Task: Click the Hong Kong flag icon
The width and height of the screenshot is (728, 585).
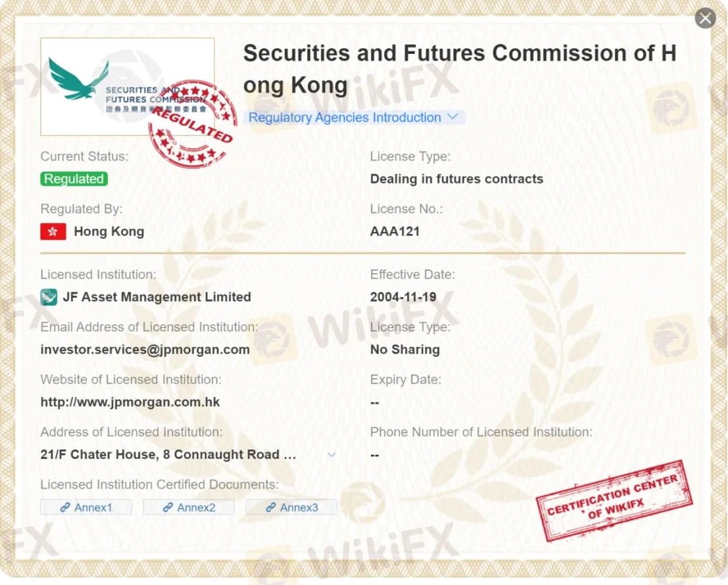Action: click(53, 231)
